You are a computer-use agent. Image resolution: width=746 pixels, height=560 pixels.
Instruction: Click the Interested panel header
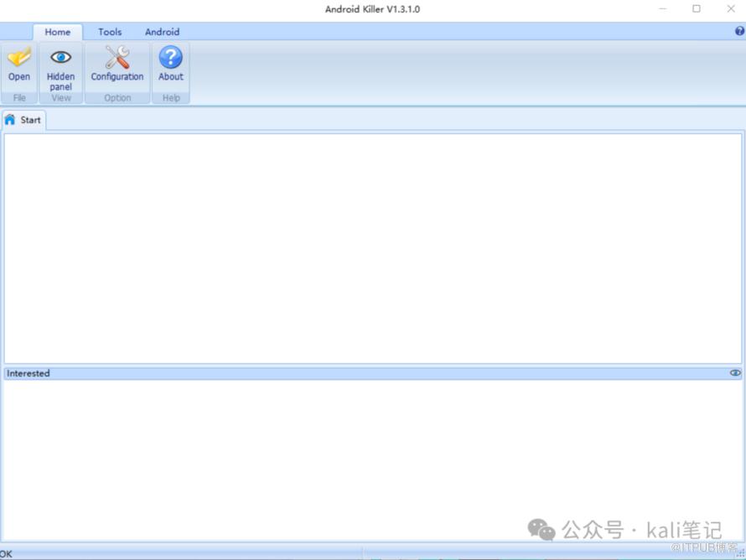(x=372, y=374)
